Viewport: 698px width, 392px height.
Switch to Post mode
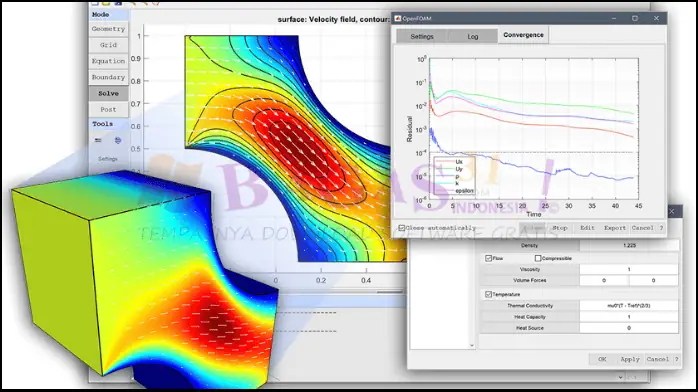click(108, 109)
